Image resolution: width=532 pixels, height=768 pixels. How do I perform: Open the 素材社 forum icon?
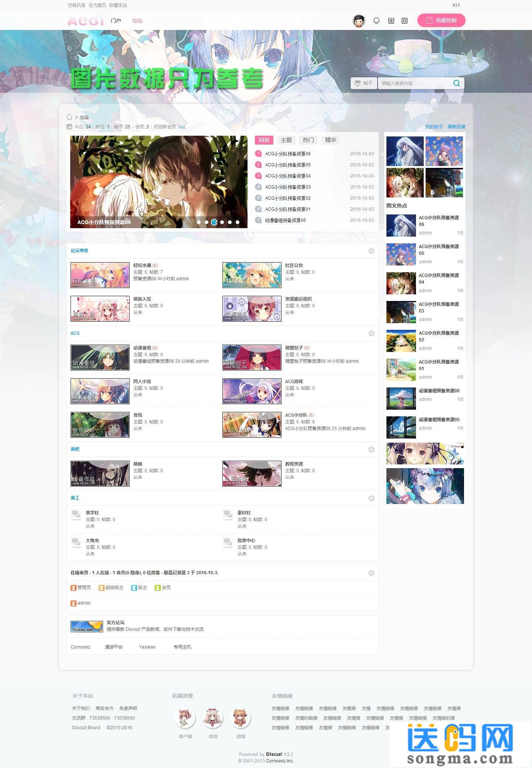point(228,514)
